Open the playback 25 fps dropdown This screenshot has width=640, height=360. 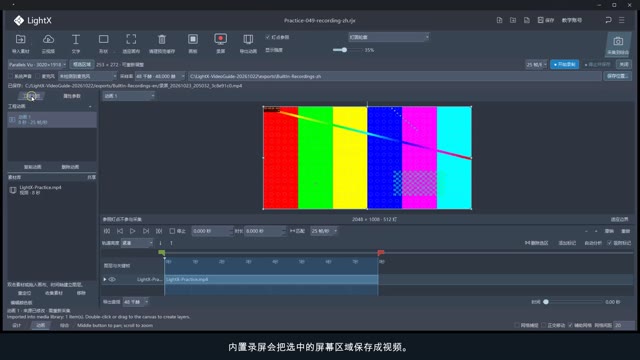tap(324, 231)
